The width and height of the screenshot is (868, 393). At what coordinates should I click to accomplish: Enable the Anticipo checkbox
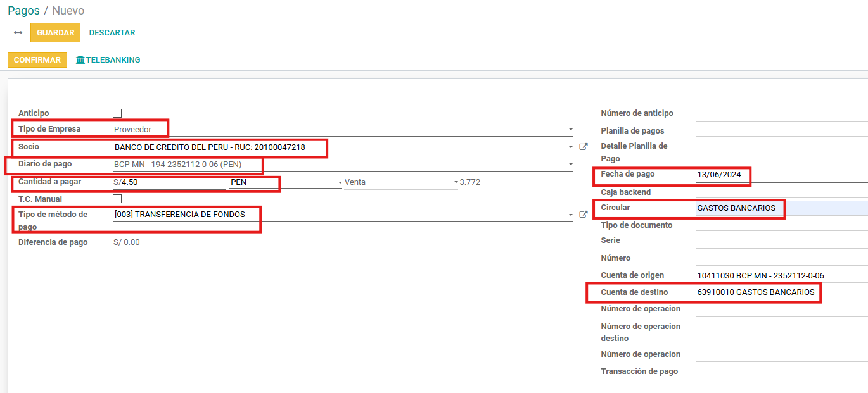[x=117, y=113]
